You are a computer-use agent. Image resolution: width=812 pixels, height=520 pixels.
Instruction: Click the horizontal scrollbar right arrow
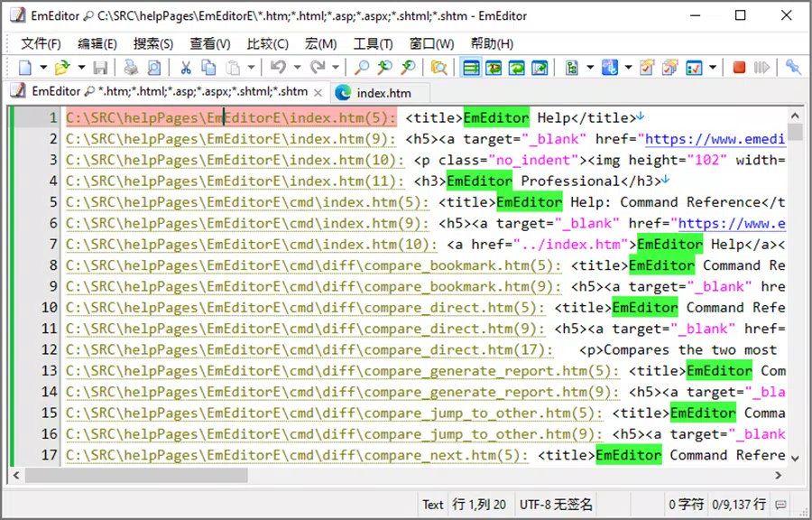coord(778,475)
